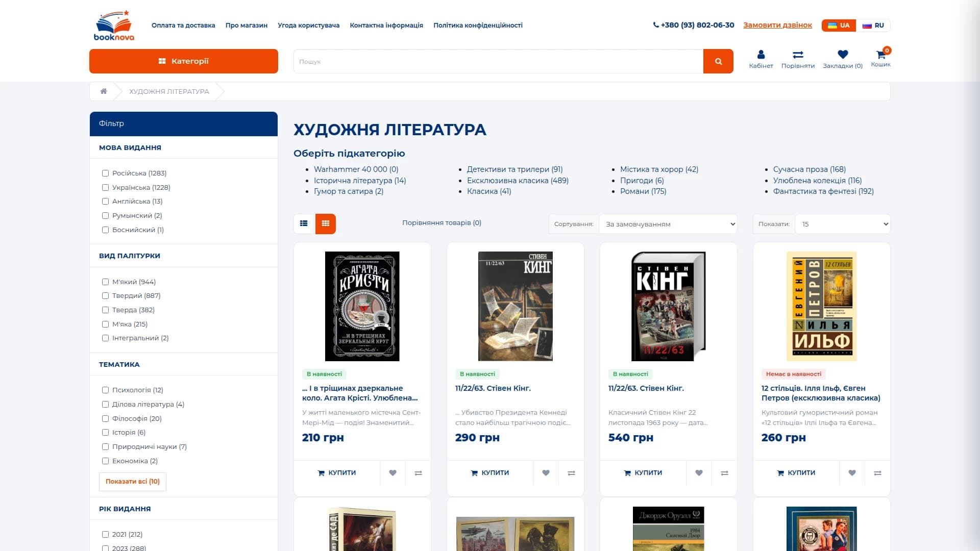Open Контактна інформація menu item
Screen dimensions: 980x551
point(386,25)
